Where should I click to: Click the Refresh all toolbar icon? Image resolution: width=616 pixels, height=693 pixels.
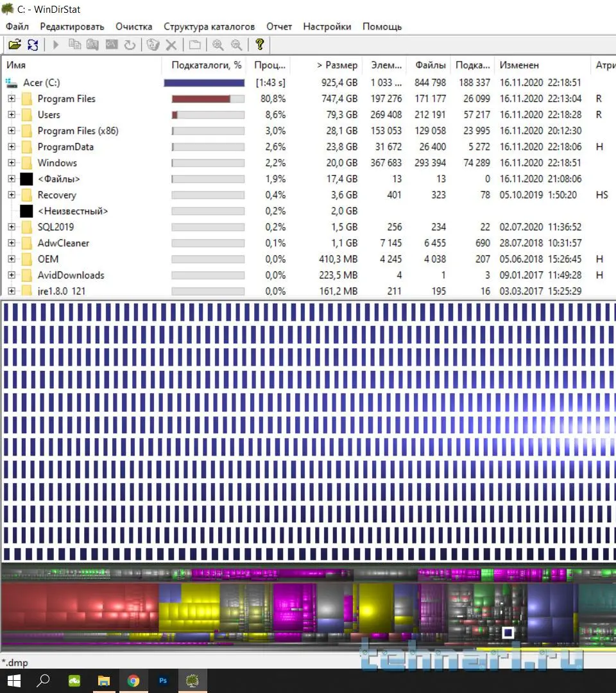(33, 45)
